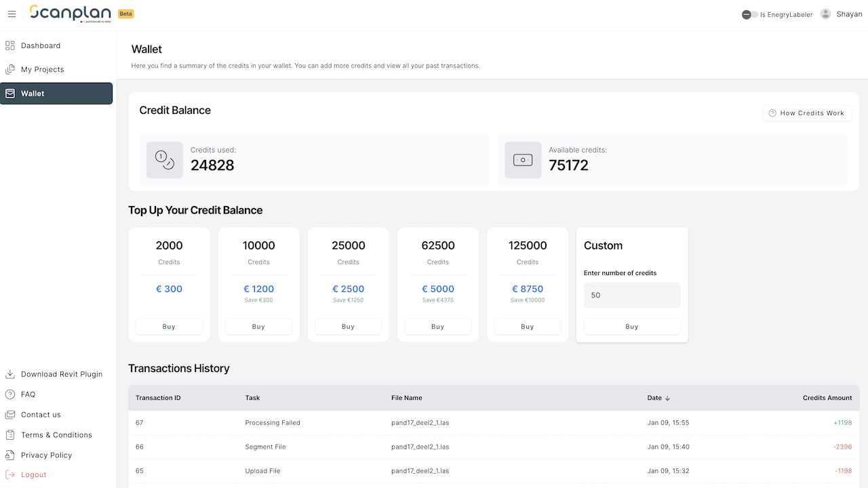868x488 pixels.
Task: Select the Upload File task cell
Action: coord(262,471)
